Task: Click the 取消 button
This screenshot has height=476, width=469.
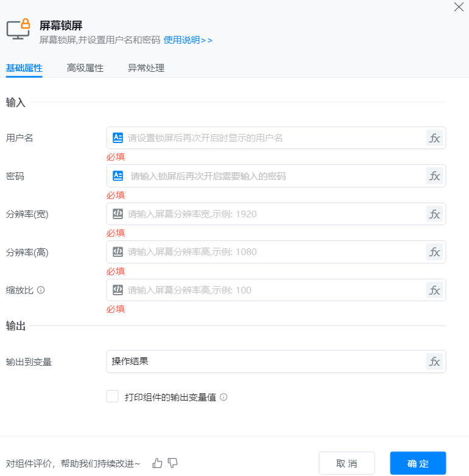Action: pos(347,463)
